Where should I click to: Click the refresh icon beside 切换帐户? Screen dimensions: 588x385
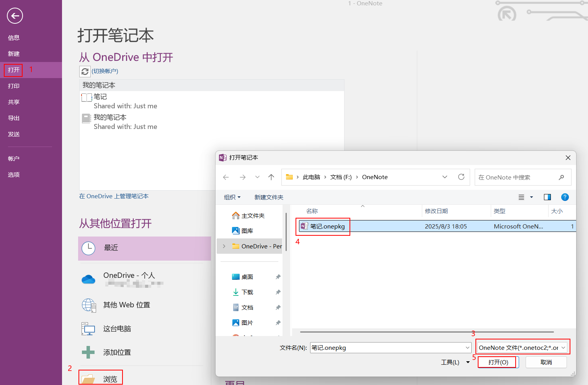[85, 71]
